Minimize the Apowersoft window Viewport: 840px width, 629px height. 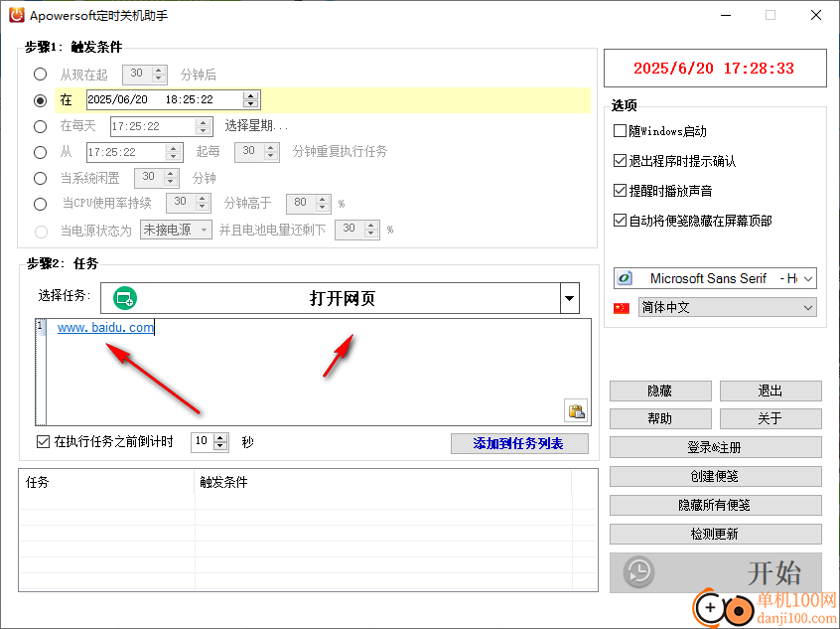tap(726, 15)
